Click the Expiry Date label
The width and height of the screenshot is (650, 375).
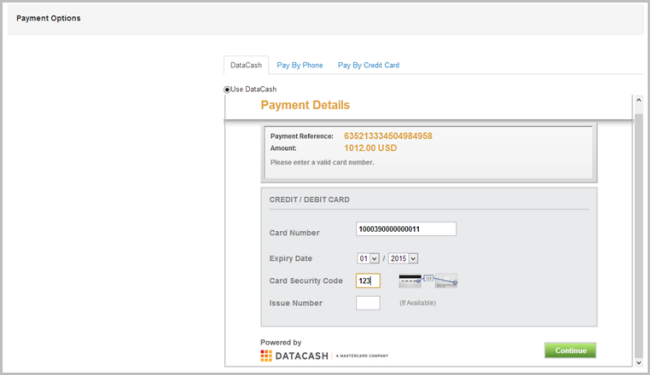[291, 259]
